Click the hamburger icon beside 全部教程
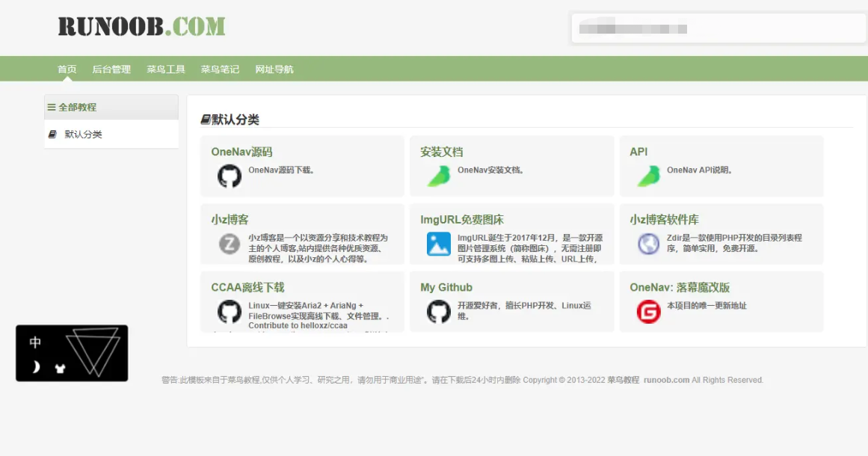 click(52, 108)
